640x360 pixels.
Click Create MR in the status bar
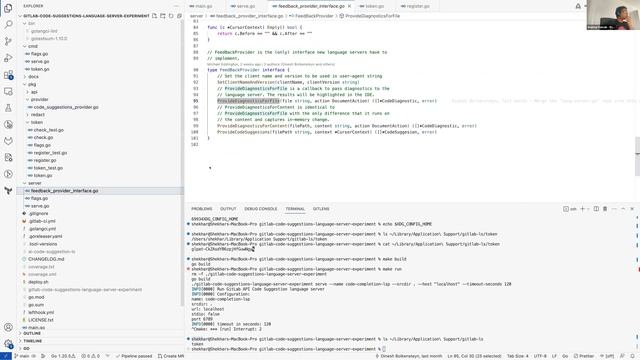click(171, 356)
